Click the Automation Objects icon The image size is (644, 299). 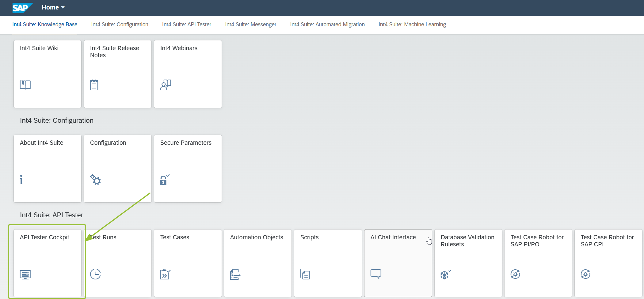coord(235,274)
